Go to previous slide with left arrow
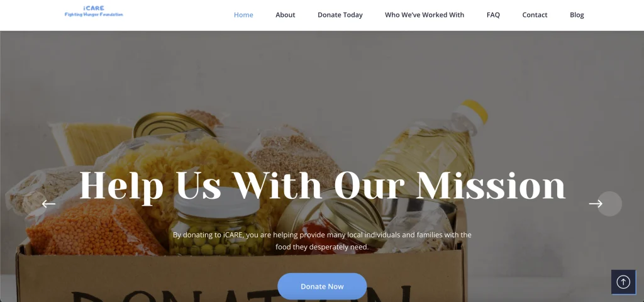Screen dimensions: 644x302 (48, 204)
